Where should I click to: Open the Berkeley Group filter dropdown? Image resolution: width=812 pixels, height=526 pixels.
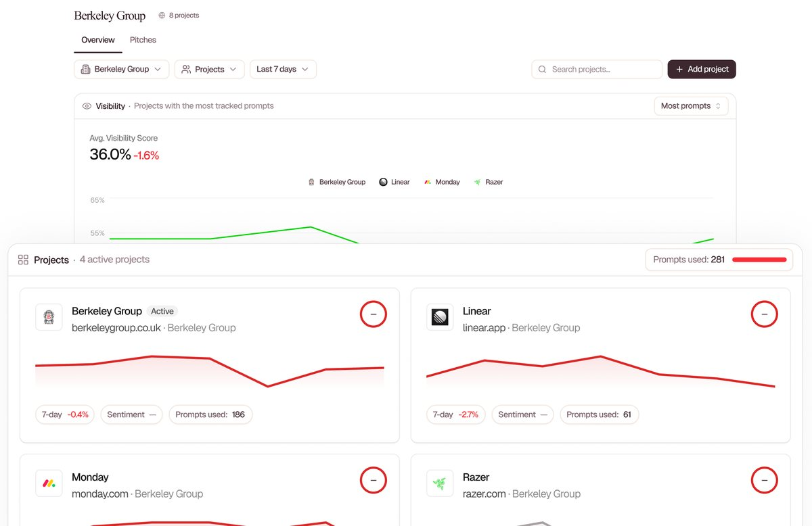pos(122,69)
